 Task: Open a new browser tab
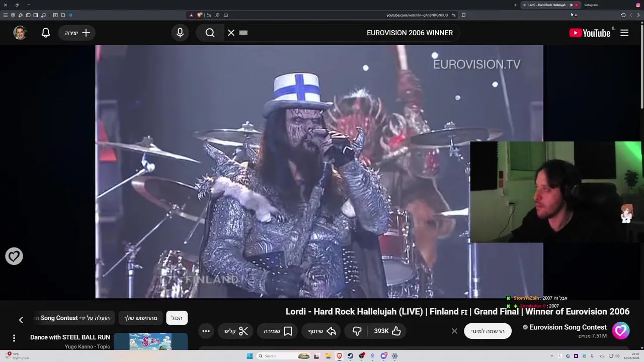515,5
